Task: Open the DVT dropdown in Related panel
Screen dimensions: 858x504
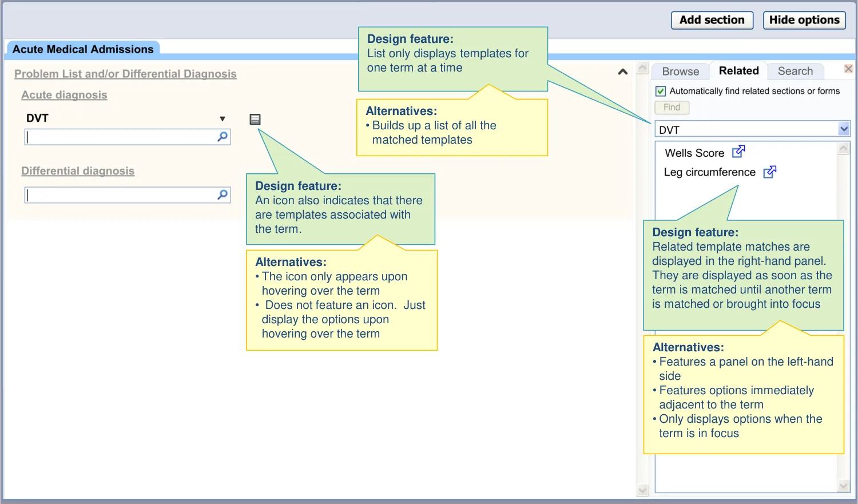Action: click(844, 129)
